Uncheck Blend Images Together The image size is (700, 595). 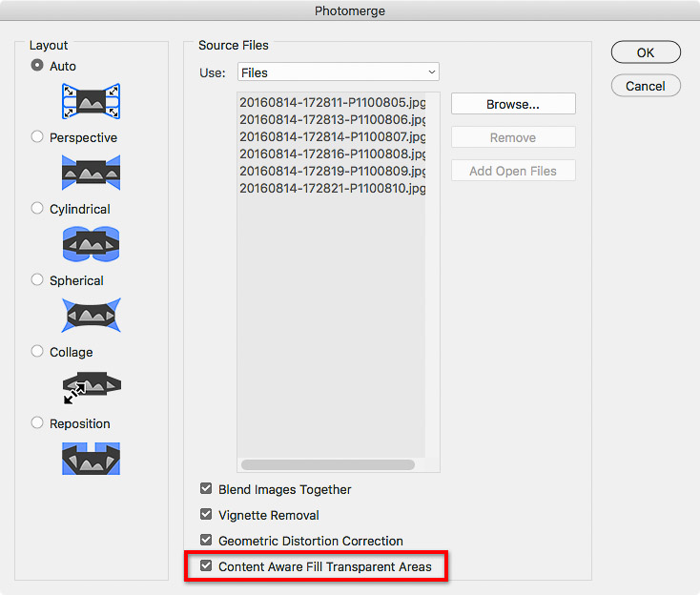tap(206, 489)
